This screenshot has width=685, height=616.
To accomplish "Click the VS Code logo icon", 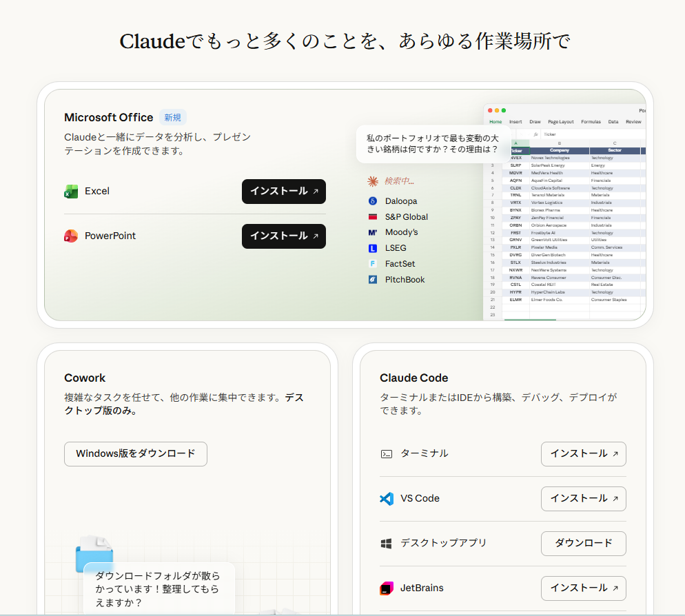I will [387, 499].
